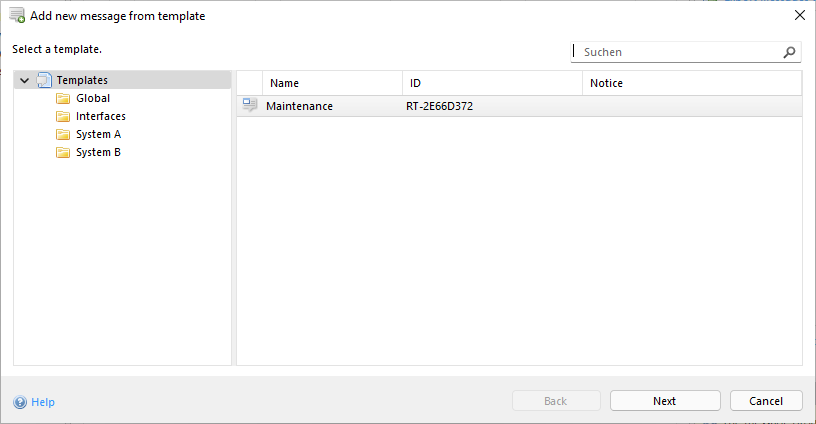
Task: Click the Global folder icon
Action: [x=63, y=99]
